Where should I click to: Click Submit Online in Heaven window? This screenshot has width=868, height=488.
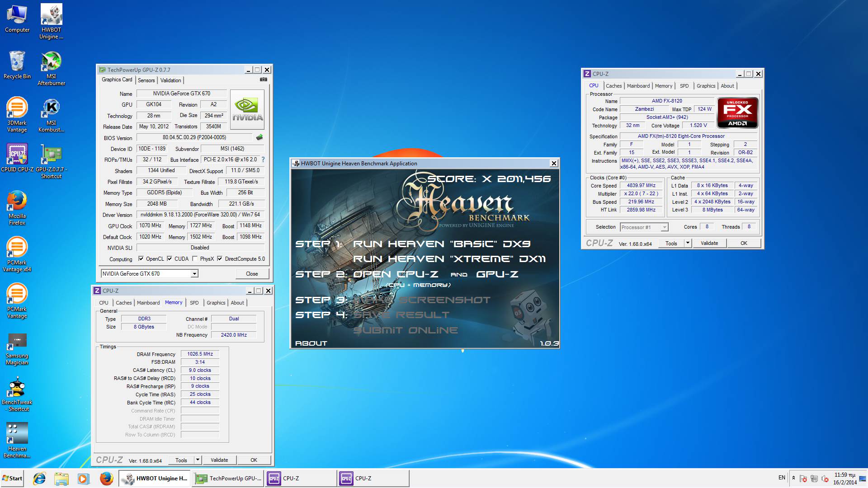click(405, 330)
